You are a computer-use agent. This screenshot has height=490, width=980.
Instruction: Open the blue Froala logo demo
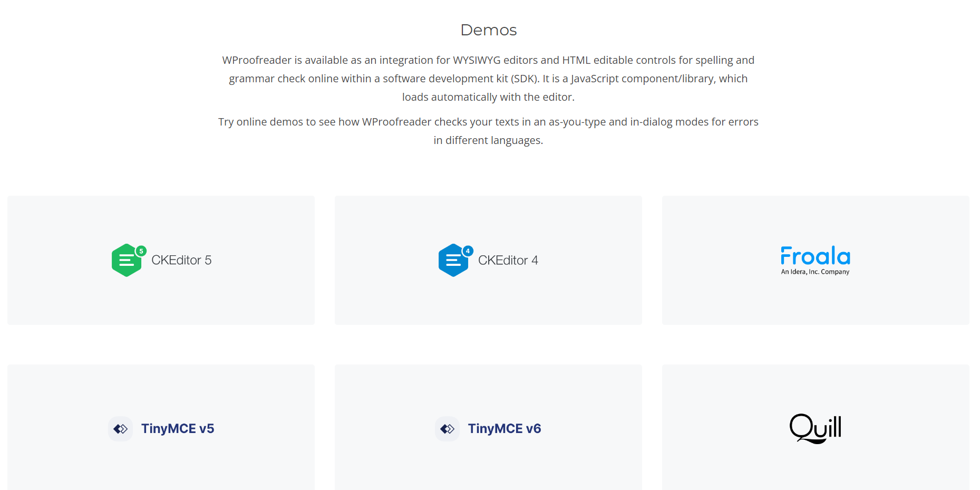click(815, 256)
